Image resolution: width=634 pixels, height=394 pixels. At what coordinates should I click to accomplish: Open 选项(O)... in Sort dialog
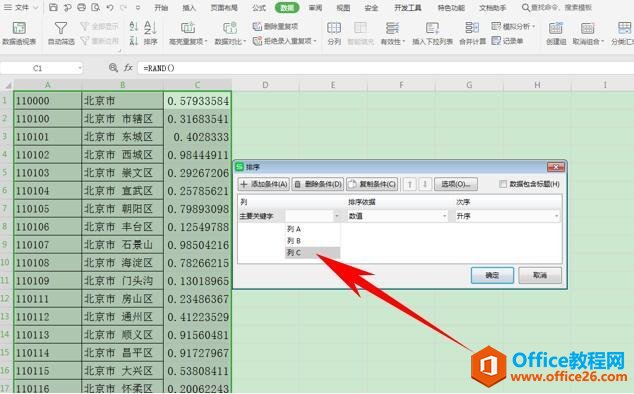[456, 184]
